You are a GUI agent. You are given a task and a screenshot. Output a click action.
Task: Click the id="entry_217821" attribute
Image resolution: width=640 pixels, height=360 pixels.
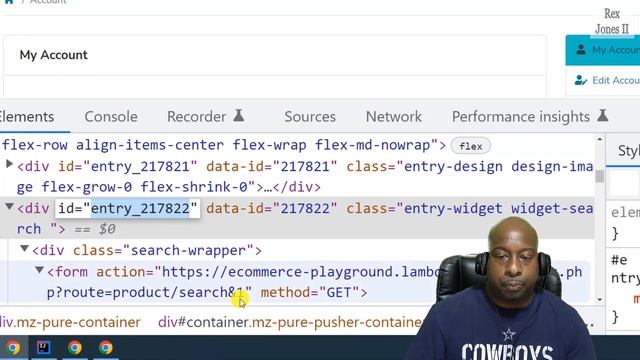tap(127, 167)
